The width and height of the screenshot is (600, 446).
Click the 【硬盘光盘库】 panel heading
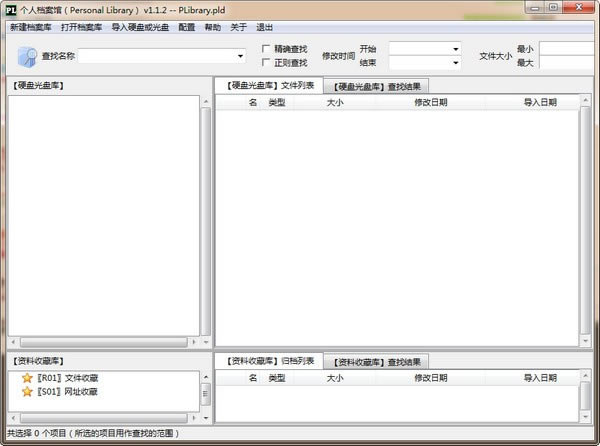(x=38, y=85)
